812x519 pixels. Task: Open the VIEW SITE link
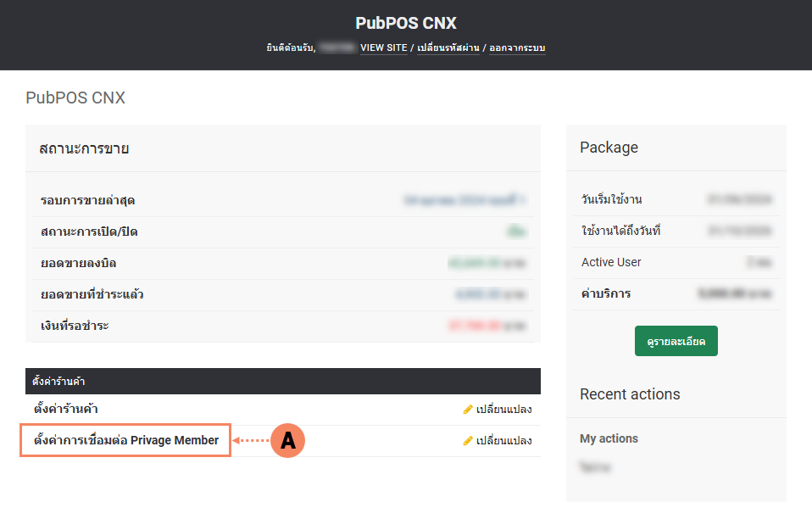click(383, 48)
